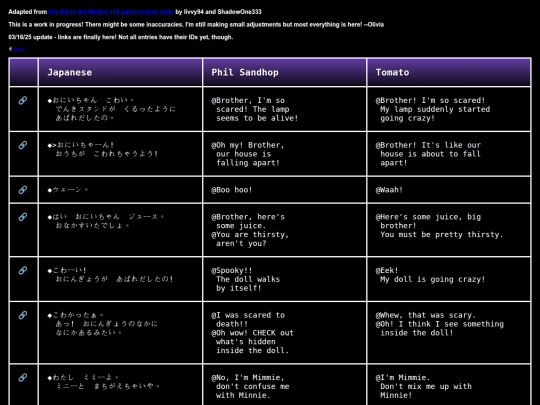Click '@Whew, that was scary.' cell
Image resolution: width=540 pixels, height=405 pixels.
[449, 333]
